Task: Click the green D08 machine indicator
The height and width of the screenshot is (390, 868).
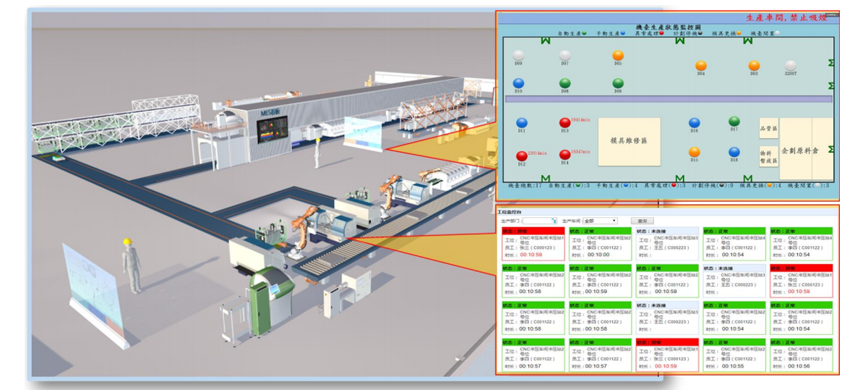Action: 565,83
